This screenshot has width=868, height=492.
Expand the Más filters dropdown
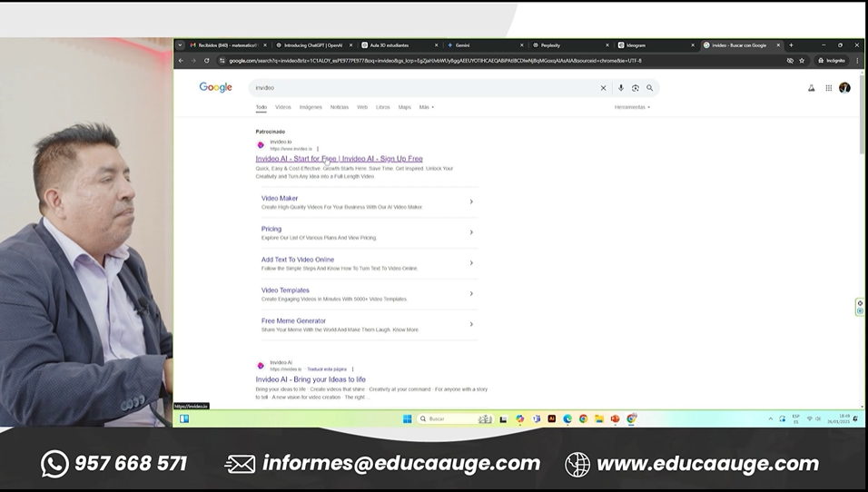pos(426,107)
